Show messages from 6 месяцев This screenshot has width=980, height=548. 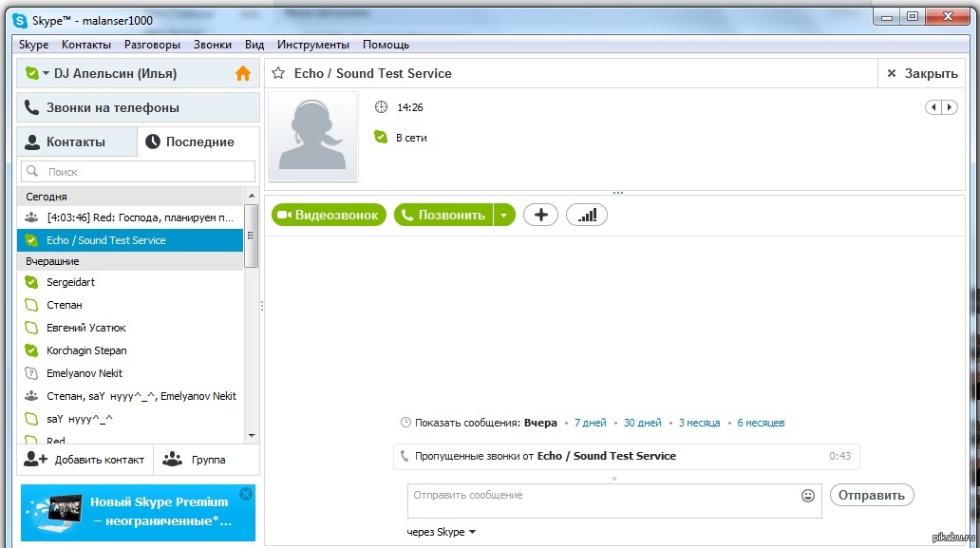[761, 423]
